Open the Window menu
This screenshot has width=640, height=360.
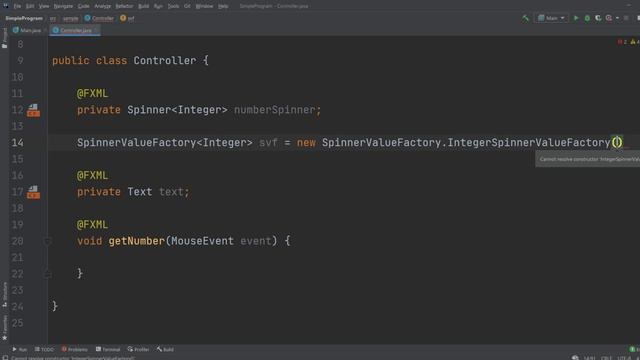point(204,6)
